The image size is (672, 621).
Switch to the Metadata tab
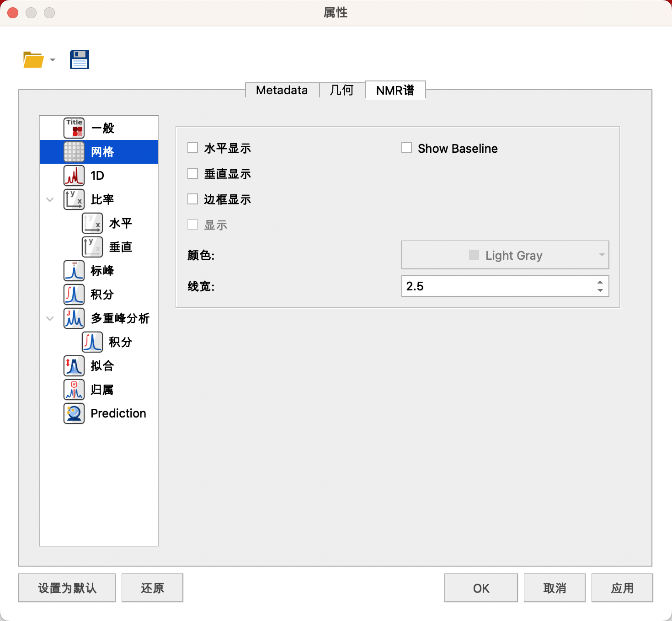[x=282, y=90]
